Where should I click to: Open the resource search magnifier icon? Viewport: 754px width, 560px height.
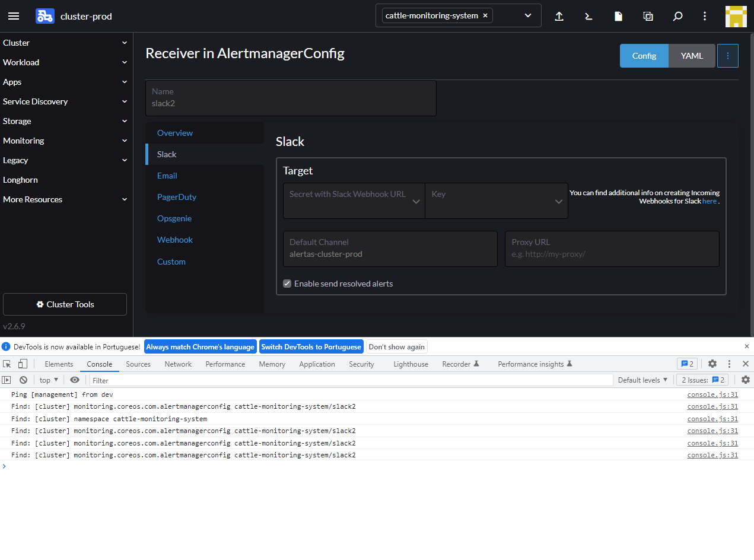(677, 16)
